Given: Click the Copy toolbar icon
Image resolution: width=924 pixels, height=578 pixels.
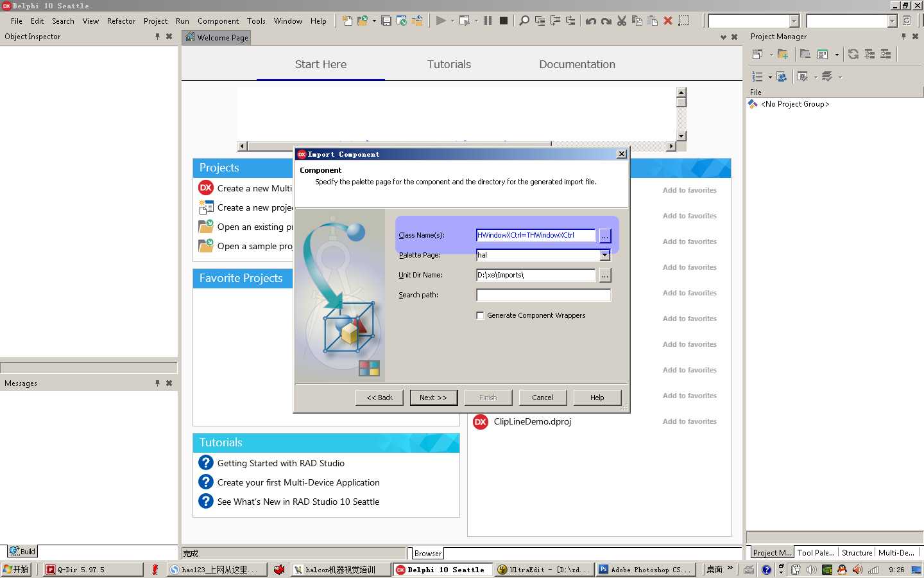Looking at the screenshot, I should [637, 21].
